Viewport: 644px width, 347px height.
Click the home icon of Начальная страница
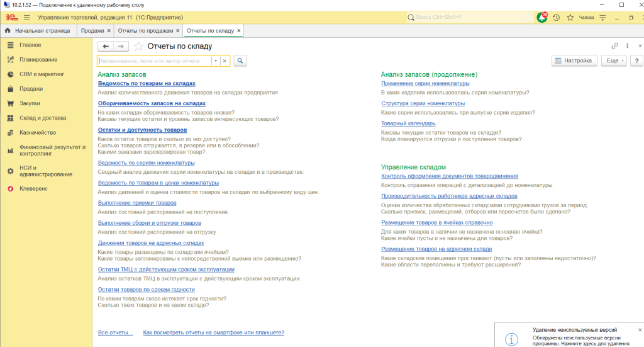(8, 30)
